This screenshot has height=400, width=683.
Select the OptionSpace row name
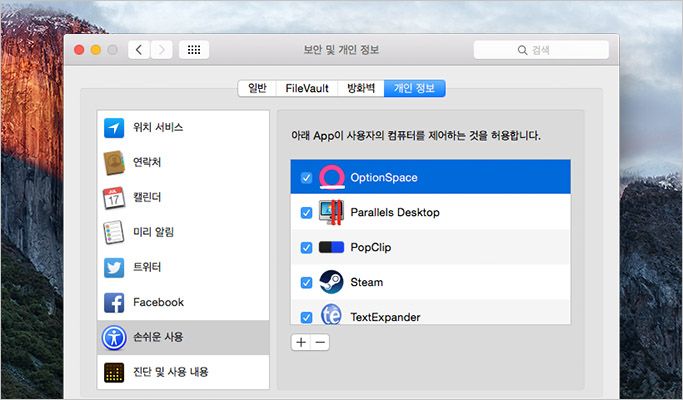[x=384, y=177]
